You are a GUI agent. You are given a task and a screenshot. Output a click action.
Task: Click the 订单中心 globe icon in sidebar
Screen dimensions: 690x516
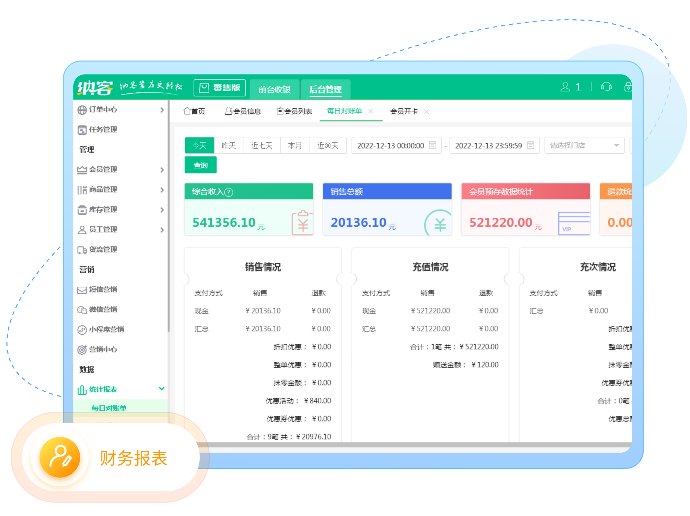pyautogui.click(x=82, y=110)
